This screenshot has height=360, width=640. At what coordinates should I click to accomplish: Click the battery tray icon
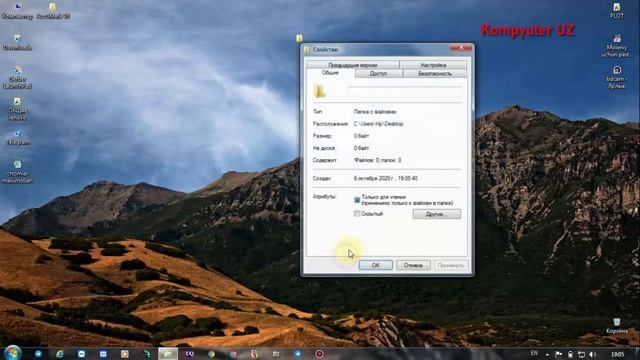[x=570, y=354]
